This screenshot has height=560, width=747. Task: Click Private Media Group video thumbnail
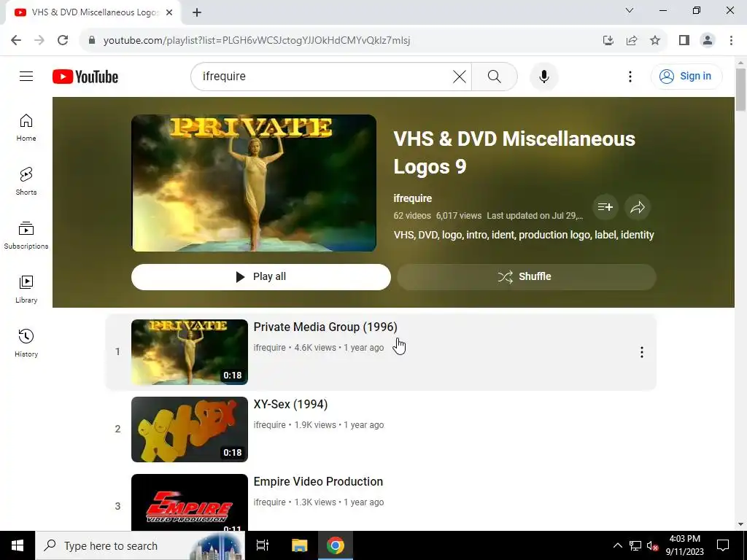coord(190,352)
